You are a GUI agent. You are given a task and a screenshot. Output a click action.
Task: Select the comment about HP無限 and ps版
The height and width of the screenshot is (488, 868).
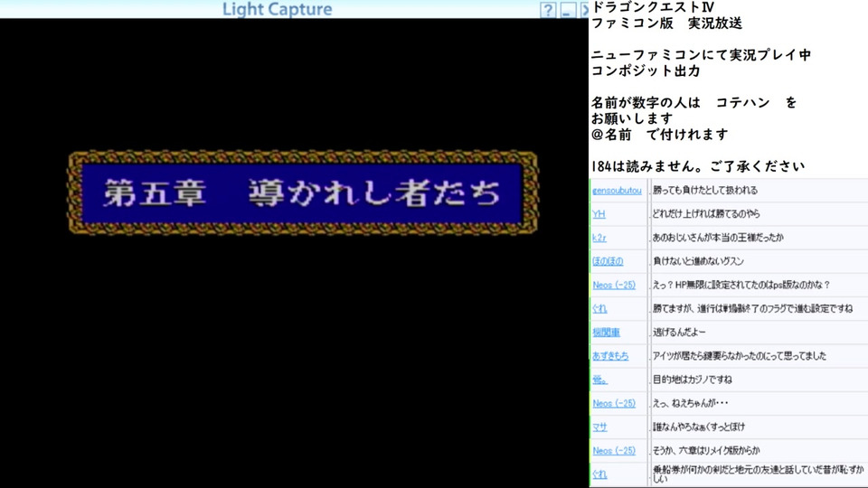pos(741,285)
